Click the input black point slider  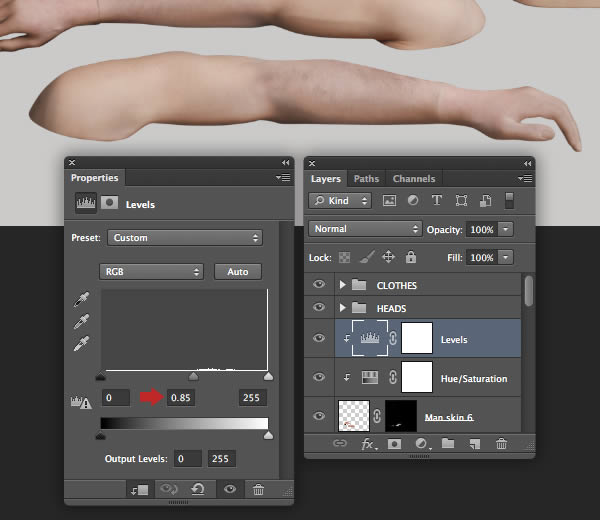101,377
